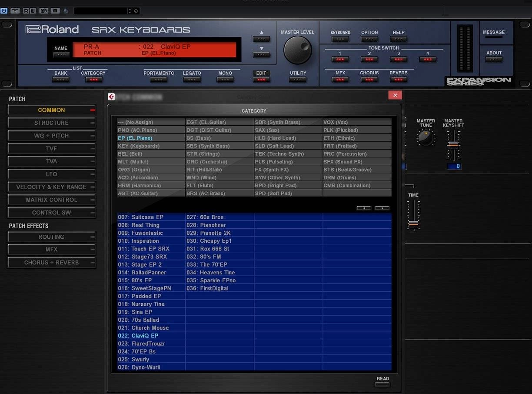Viewport: 532px width, 394px height.
Task: Toggle Tone Switch 2
Action: (369, 60)
